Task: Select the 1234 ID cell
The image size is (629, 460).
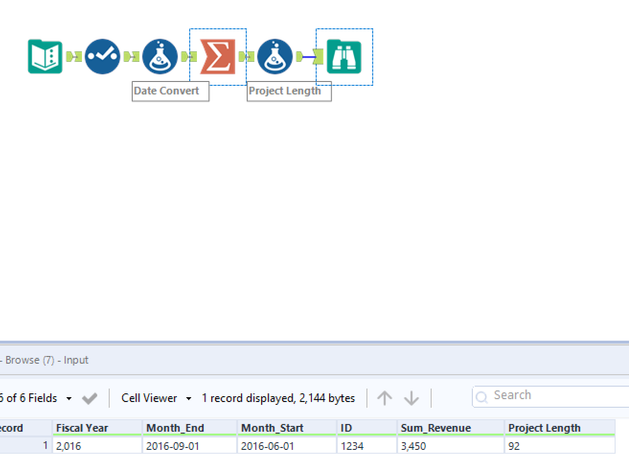Action: tap(367, 446)
